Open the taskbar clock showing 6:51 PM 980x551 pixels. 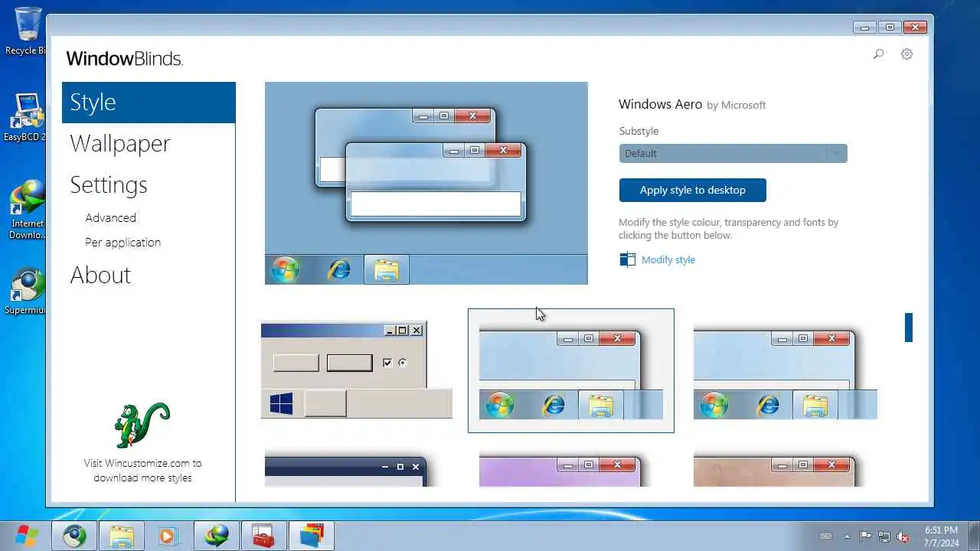click(941, 536)
